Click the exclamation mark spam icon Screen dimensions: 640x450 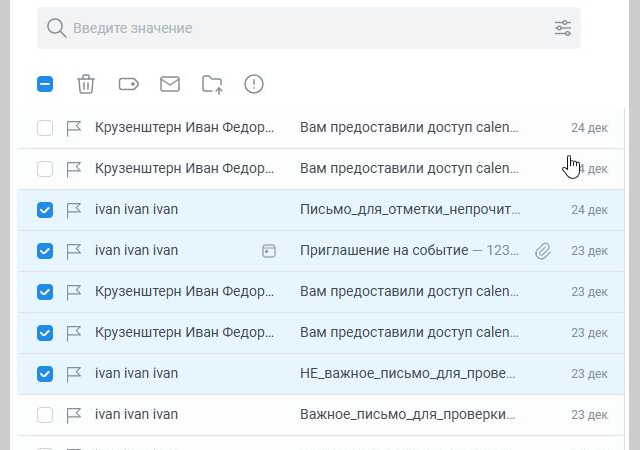254,84
